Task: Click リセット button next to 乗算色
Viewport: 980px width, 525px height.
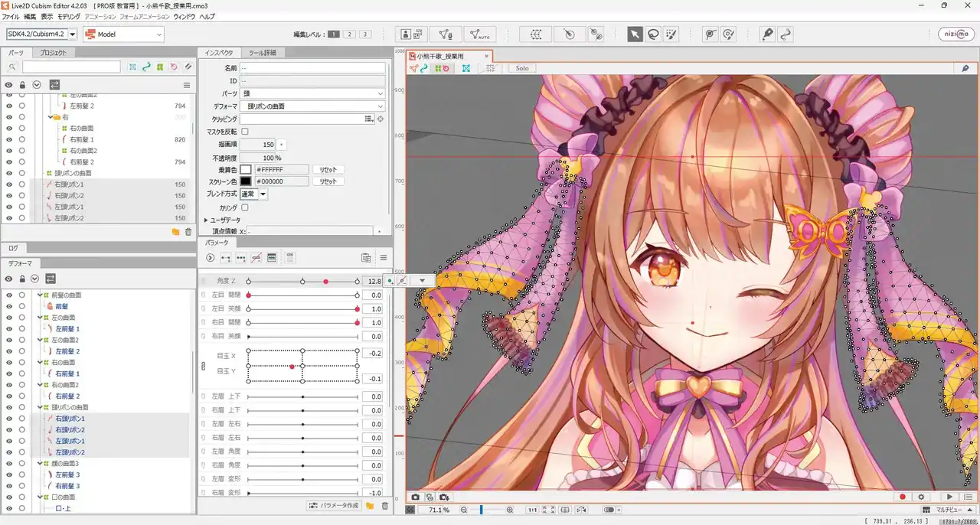Action: coord(328,169)
